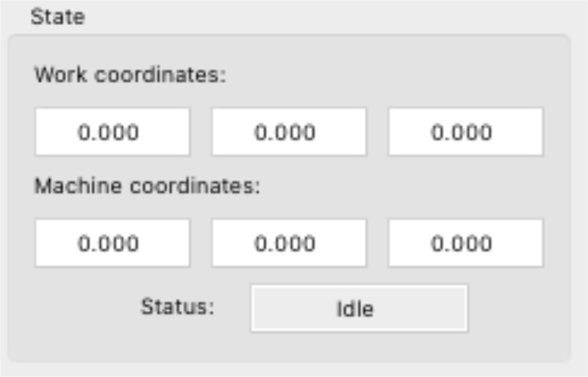This screenshot has height=377, width=588.
Task: Click the word State above the panel
Action: click(x=57, y=17)
